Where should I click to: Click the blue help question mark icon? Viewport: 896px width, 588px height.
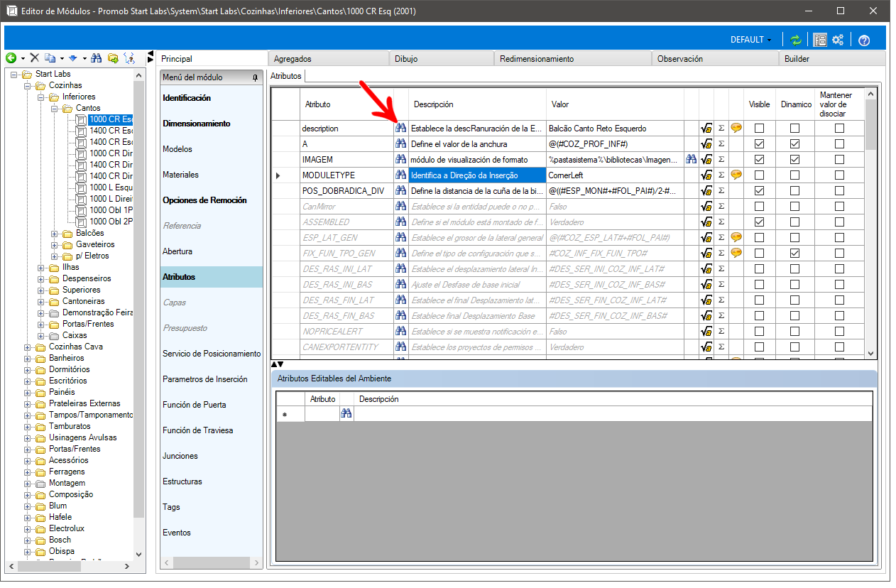864,40
